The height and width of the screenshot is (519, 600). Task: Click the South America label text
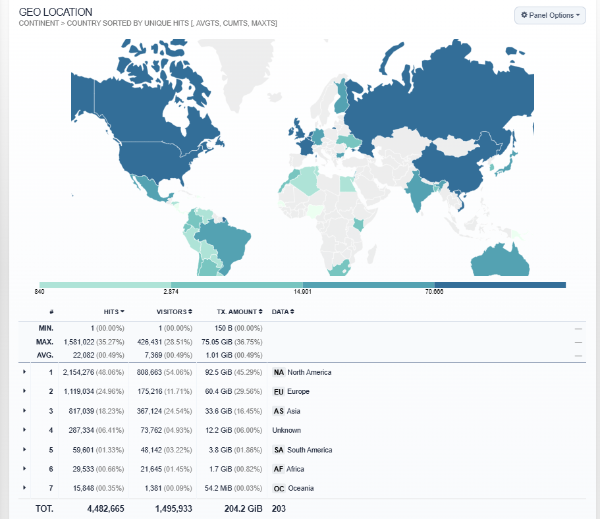310,450
